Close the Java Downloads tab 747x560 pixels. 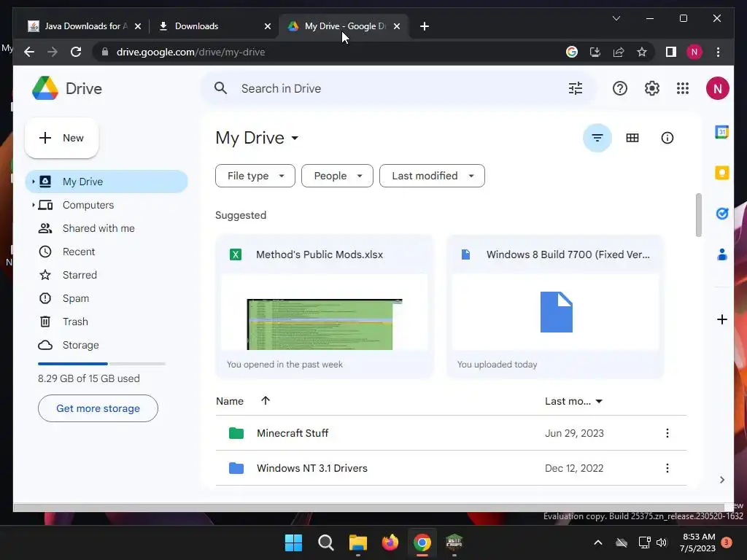pos(138,26)
